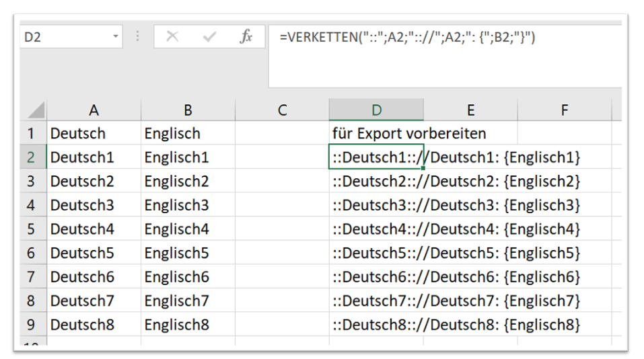Click the three-dot formula bar resize handle

pyautogui.click(x=139, y=37)
